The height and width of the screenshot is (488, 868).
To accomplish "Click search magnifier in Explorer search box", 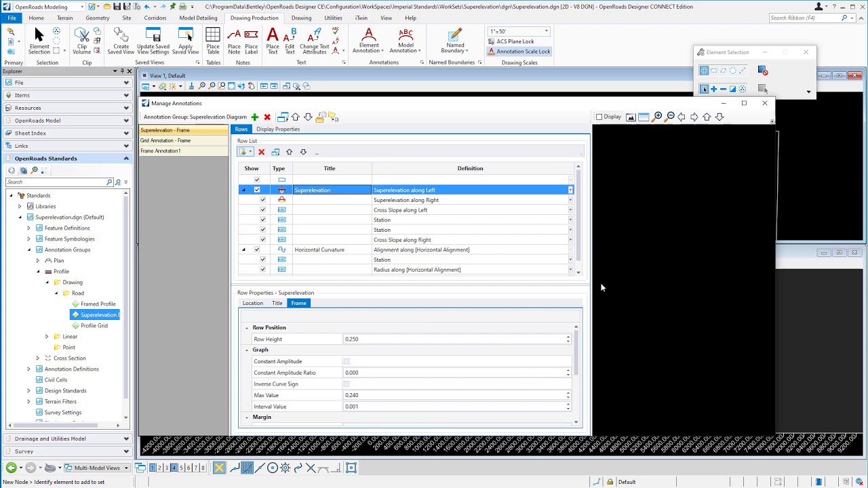I will (109, 182).
